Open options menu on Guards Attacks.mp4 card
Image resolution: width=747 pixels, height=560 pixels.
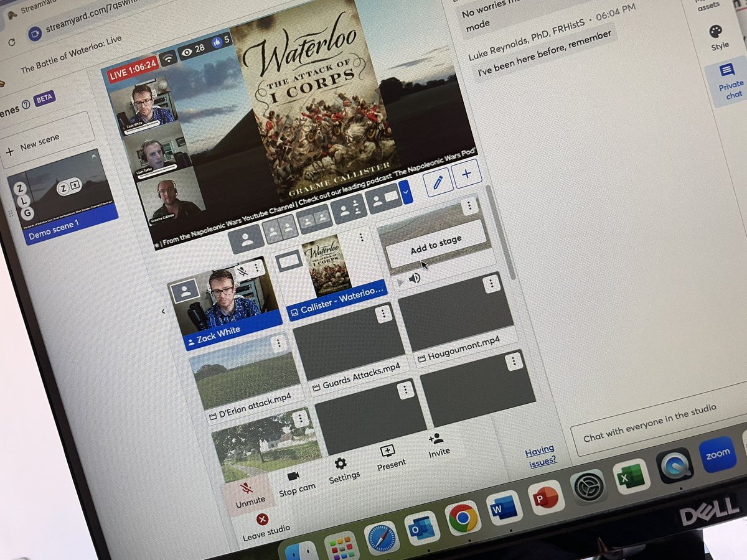click(x=383, y=314)
